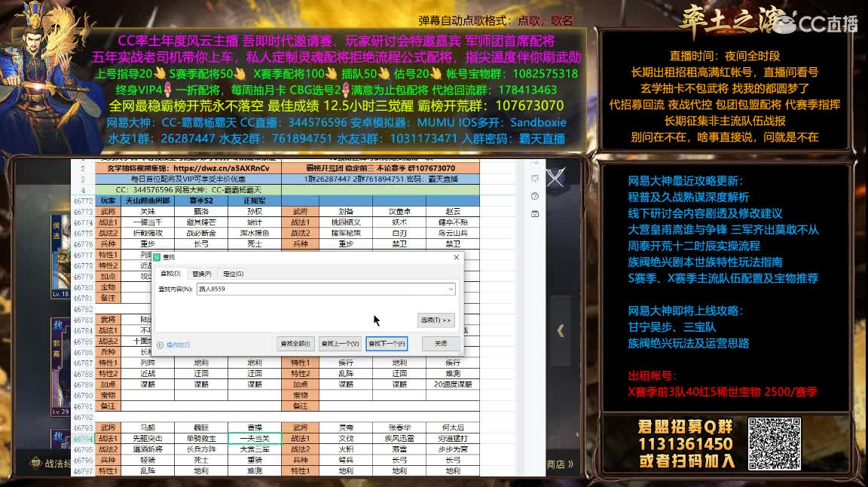Viewport: 868px width, 487px height.
Task: Click the 查找下一个(F) button
Action: click(387, 344)
